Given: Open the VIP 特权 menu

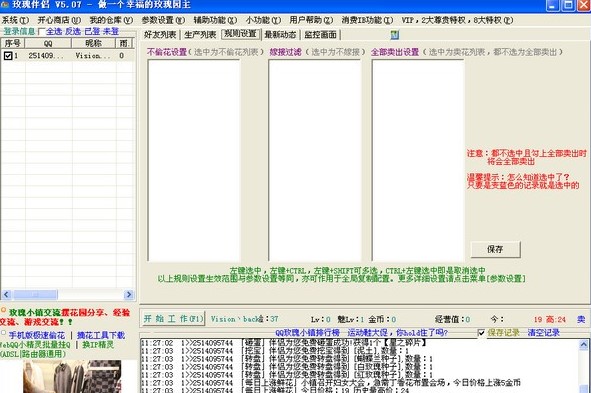Looking at the screenshot, I should 457,20.
